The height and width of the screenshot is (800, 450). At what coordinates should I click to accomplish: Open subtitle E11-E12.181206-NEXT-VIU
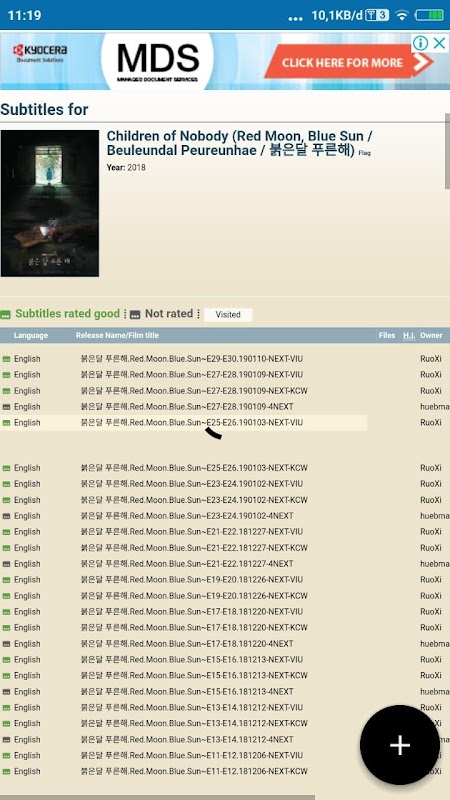tap(192, 755)
